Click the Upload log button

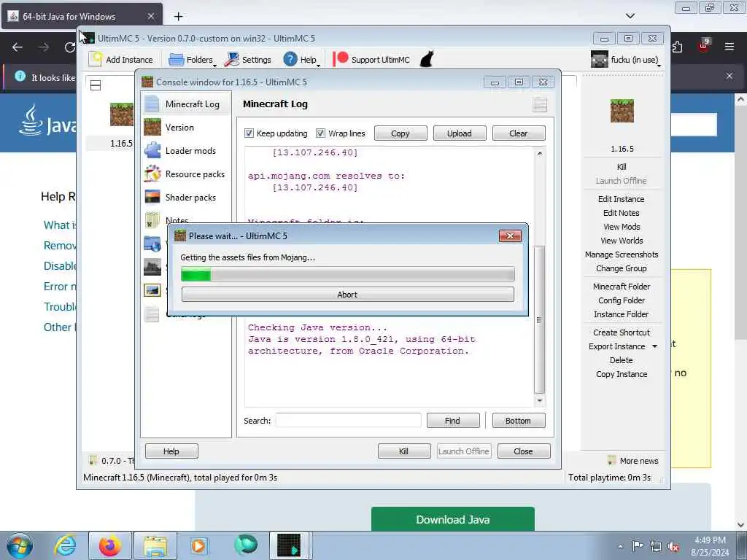tap(460, 133)
